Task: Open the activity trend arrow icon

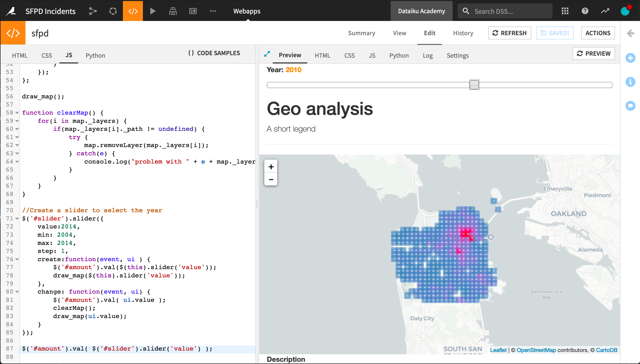Action: tap(605, 11)
